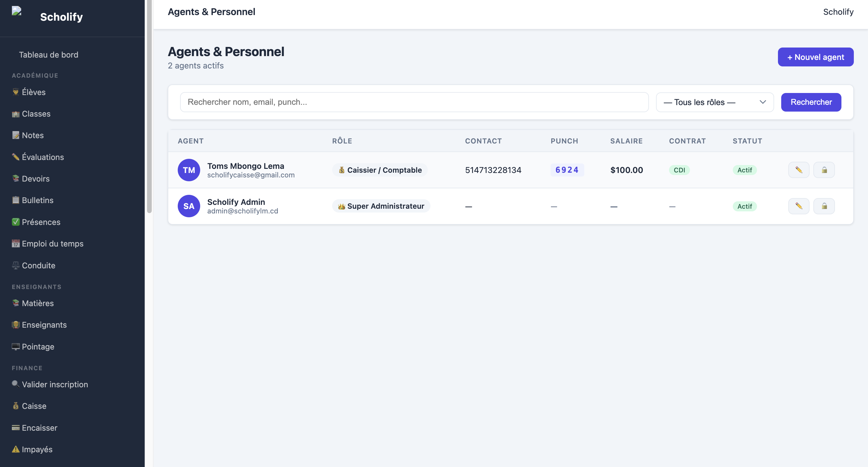Open Impayés via its warning icon
This screenshot has height=467, width=868.
tap(15, 449)
